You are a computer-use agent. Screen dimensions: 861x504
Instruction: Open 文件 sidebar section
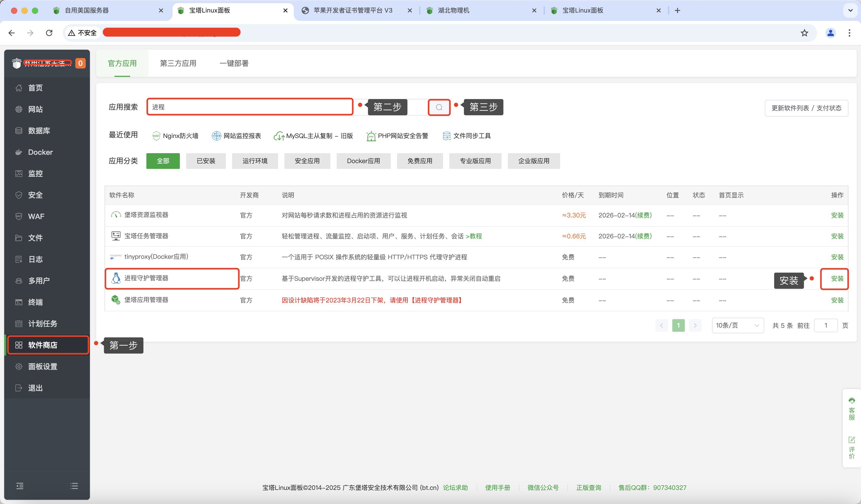point(47,238)
